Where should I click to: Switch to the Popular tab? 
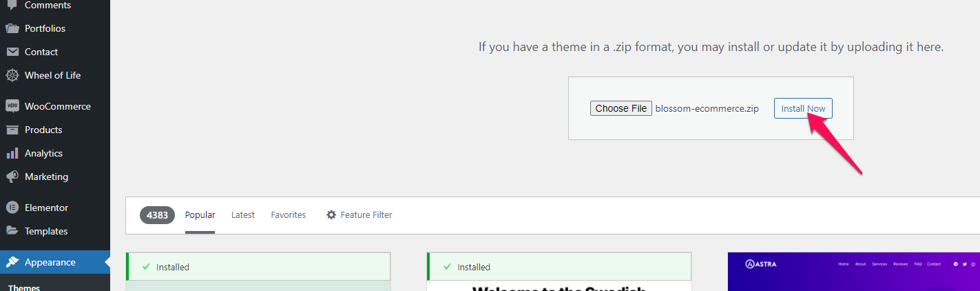[200, 214]
